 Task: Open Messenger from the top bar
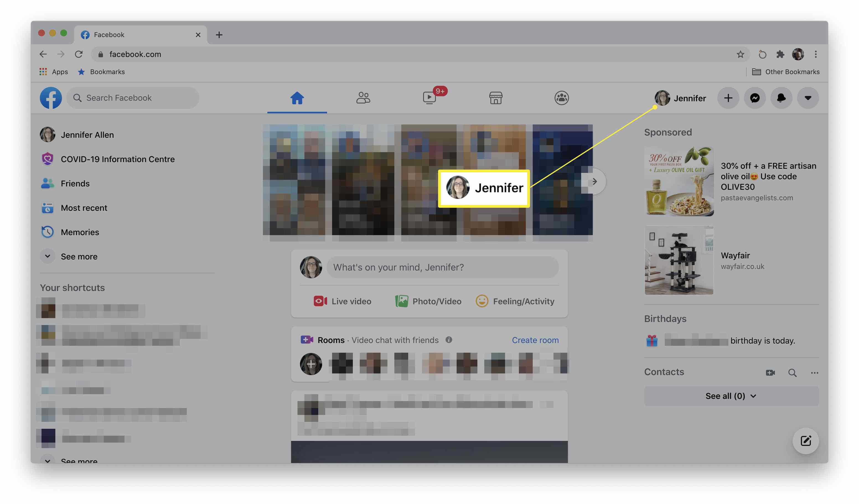pyautogui.click(x=755, y=98)
